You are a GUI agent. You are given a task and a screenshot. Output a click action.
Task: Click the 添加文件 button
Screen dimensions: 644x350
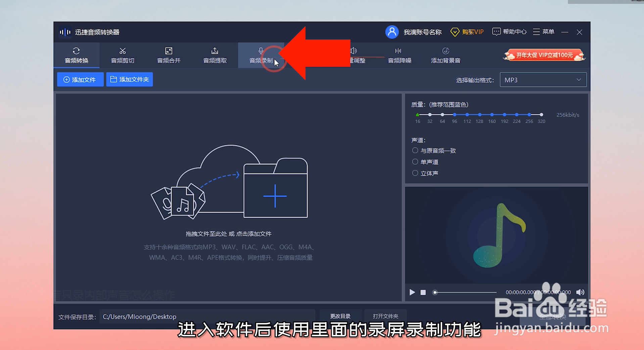tap(80, 80)
